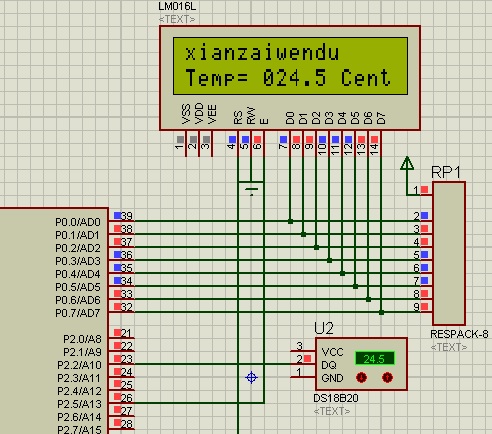Click the P0.0/AD0 pin 39 indicator

[118, 216]
